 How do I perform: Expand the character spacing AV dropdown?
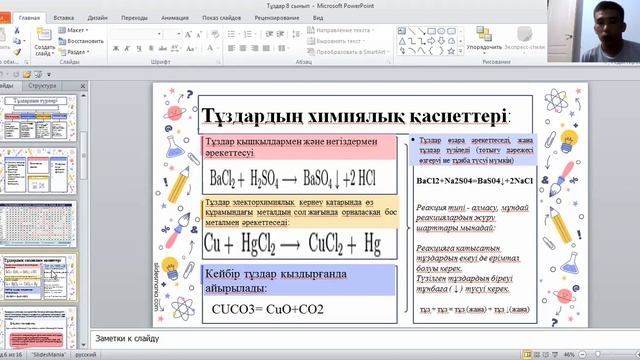pyautogui.click(x=176, y=49)
